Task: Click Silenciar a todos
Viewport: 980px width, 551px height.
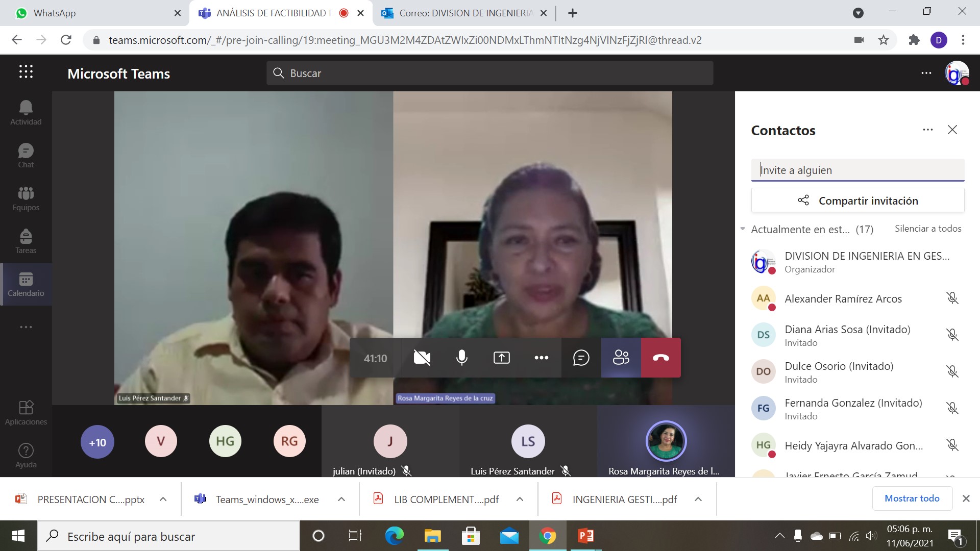Action: [927, 229]
